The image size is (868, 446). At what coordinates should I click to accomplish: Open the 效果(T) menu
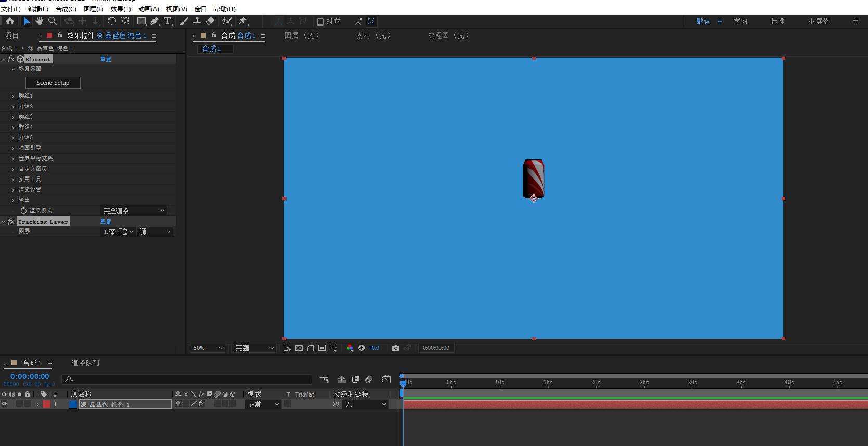click(121, 9)
